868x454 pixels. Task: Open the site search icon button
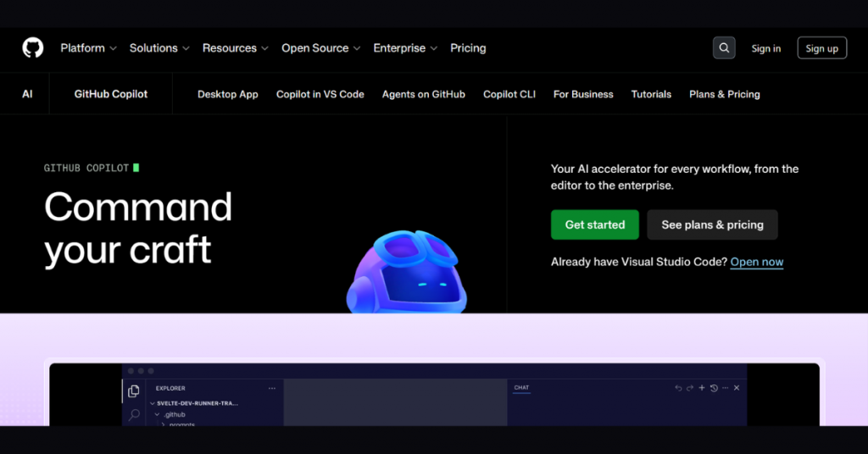(724, 48)
